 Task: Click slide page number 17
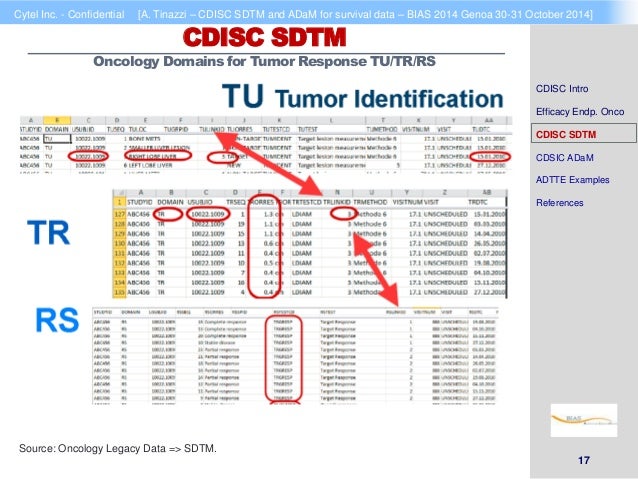(583, 460)
